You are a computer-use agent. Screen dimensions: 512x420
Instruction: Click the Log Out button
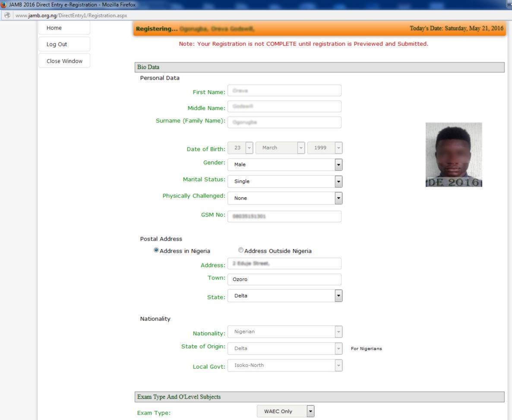(64, 44)
